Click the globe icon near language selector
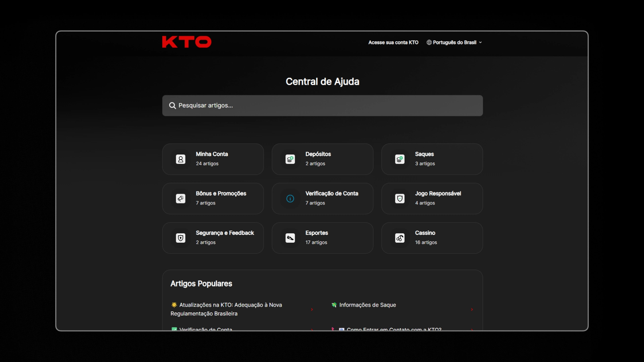Screen dimensions: 644x362 pyautogui.click(x=429, y=42)
